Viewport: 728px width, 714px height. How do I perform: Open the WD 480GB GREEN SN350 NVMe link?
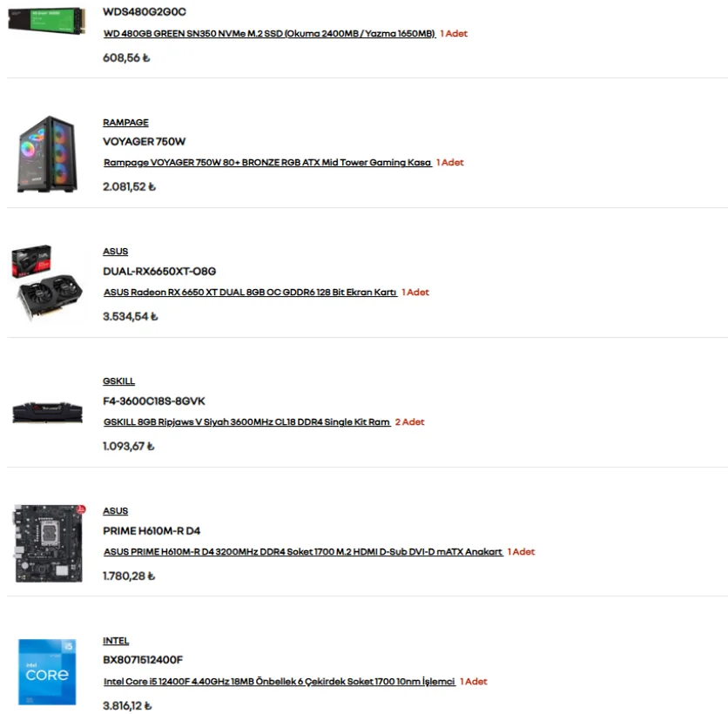(269, 33)
